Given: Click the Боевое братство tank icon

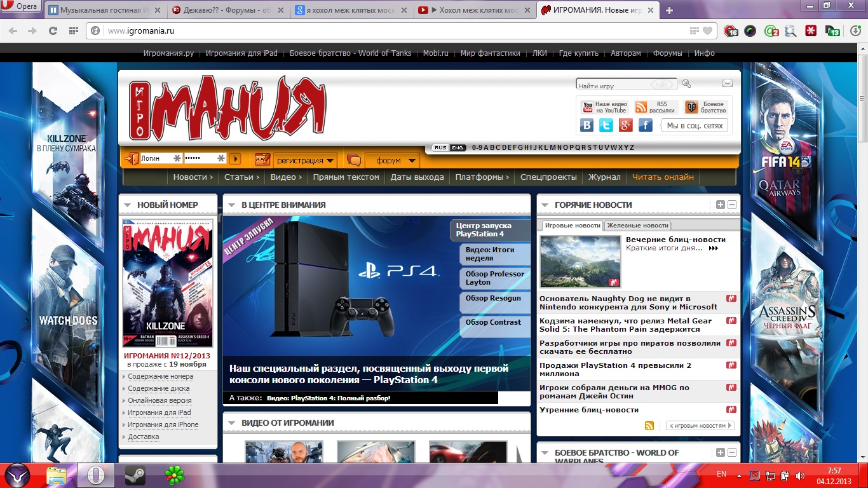Looking at the screenshot, I should click(x=691, y=107).
